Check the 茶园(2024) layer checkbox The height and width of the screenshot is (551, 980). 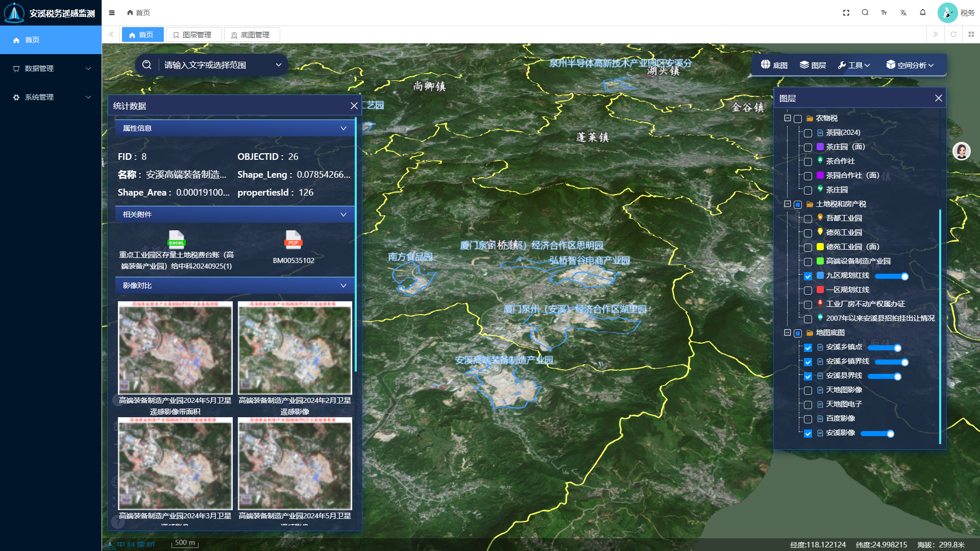(x=808, y=133)
